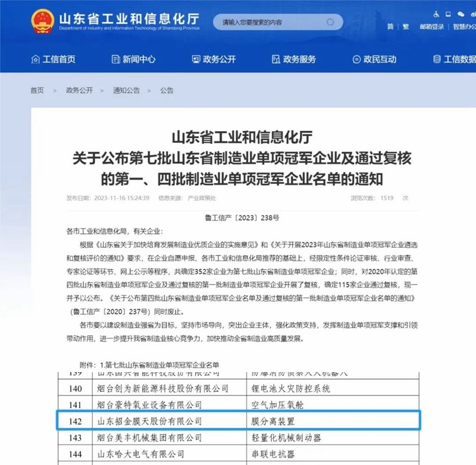
Task: Click the monitor icon beside 政务公开
Action: pos(196,59)
